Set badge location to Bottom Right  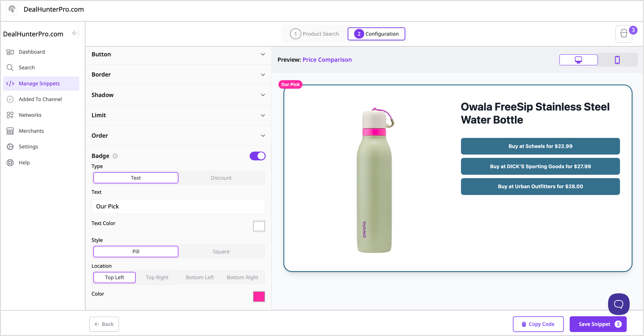coord(242,277)
